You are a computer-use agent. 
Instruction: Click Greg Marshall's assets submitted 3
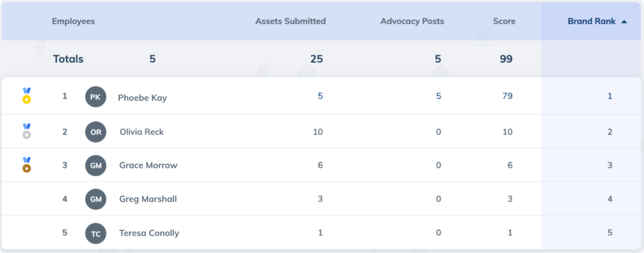(x=320, y=199)
